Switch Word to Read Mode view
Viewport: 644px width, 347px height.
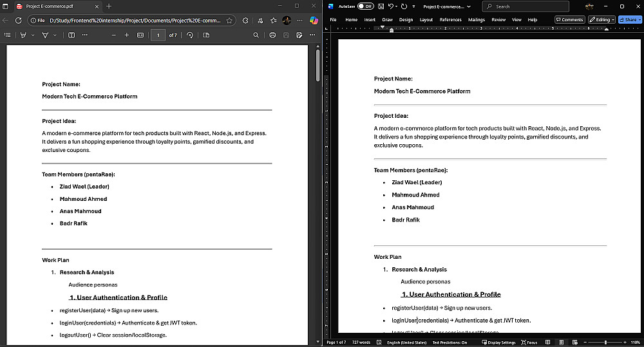[547, 342]
